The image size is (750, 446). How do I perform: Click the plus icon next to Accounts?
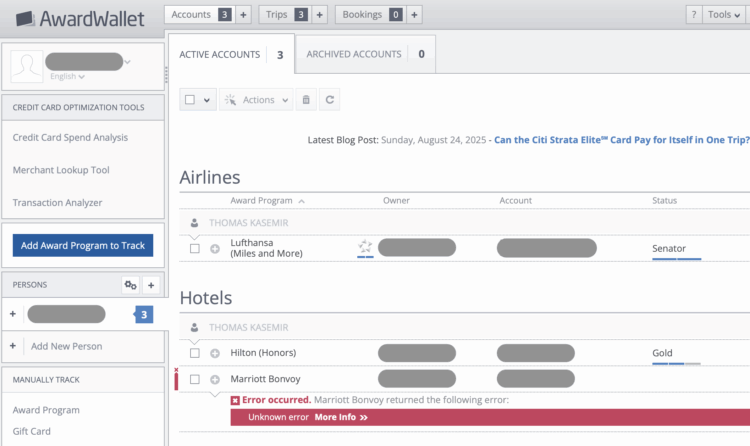click(243, 14)
